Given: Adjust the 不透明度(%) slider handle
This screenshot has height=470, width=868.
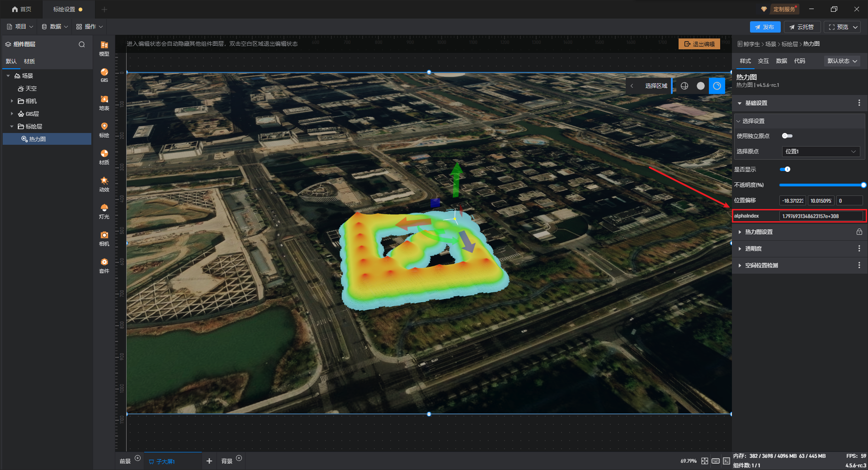Looking at the screenshot, I should (863, 185).
